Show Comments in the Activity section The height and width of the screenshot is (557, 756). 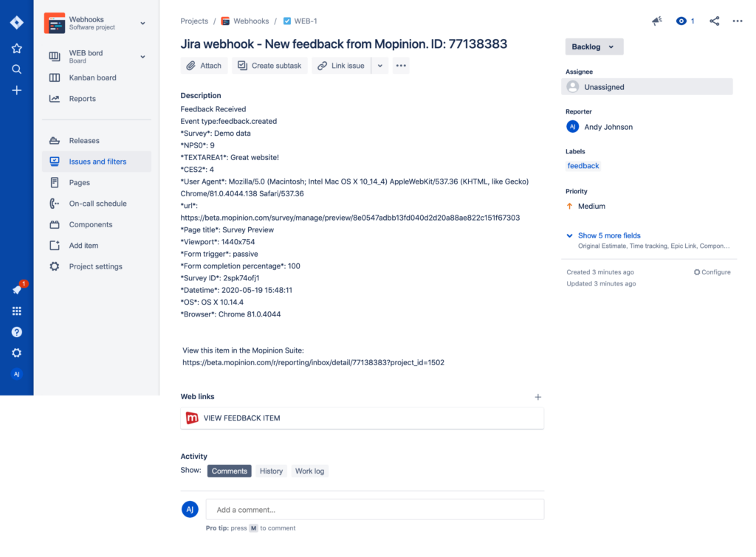pos(229,471)
